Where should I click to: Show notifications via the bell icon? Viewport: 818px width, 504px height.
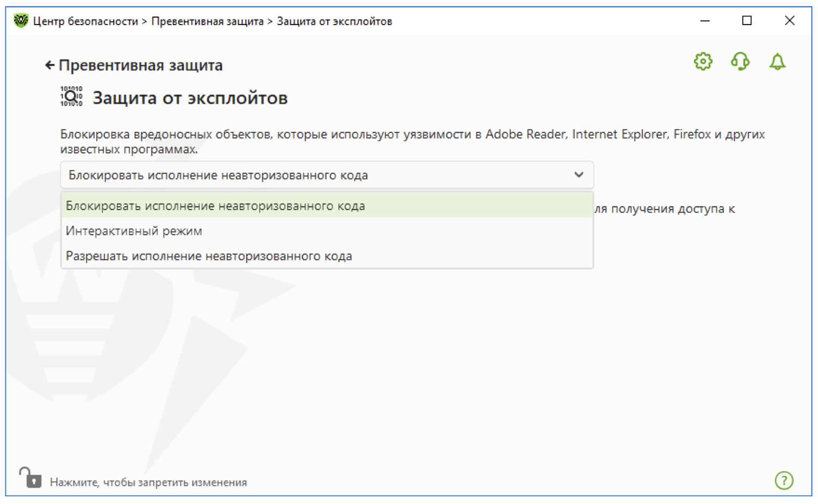tap(777, 62)
